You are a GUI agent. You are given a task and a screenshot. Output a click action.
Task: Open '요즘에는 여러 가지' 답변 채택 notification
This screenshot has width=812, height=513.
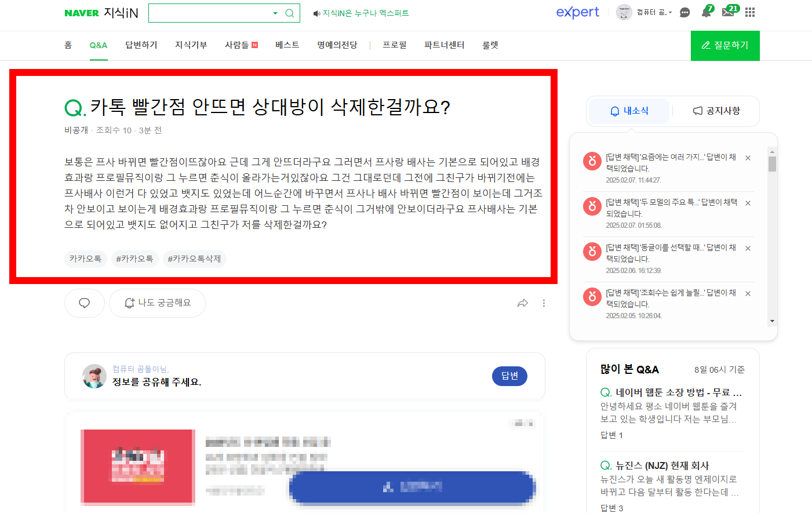pyautogui.click(x=671, y=163)
